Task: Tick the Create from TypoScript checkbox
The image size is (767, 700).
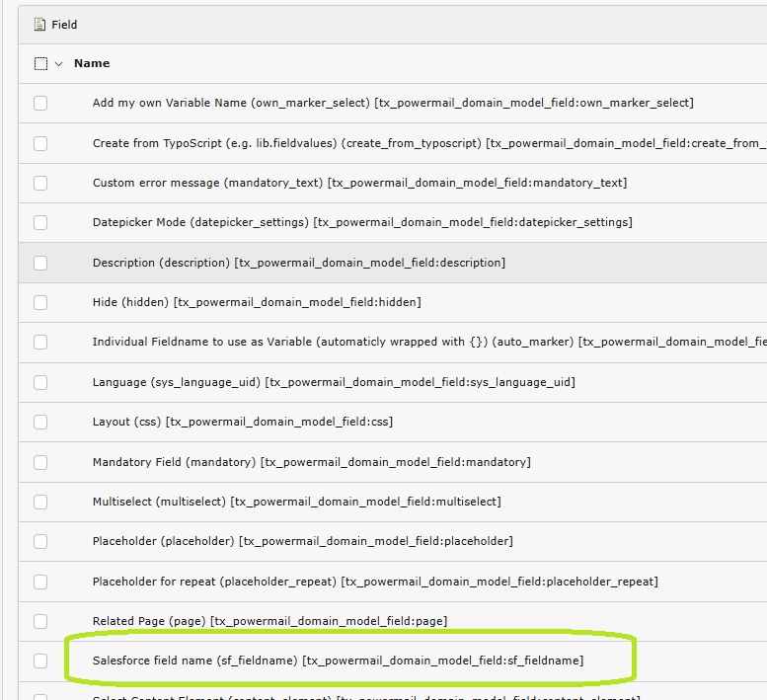Action: [x=40, y=143]
